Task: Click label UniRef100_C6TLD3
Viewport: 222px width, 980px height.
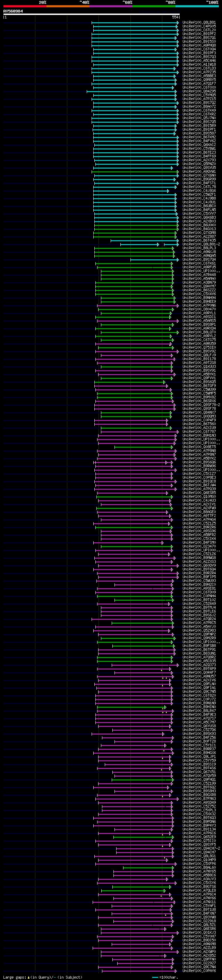Action: [x=199, y=68]
